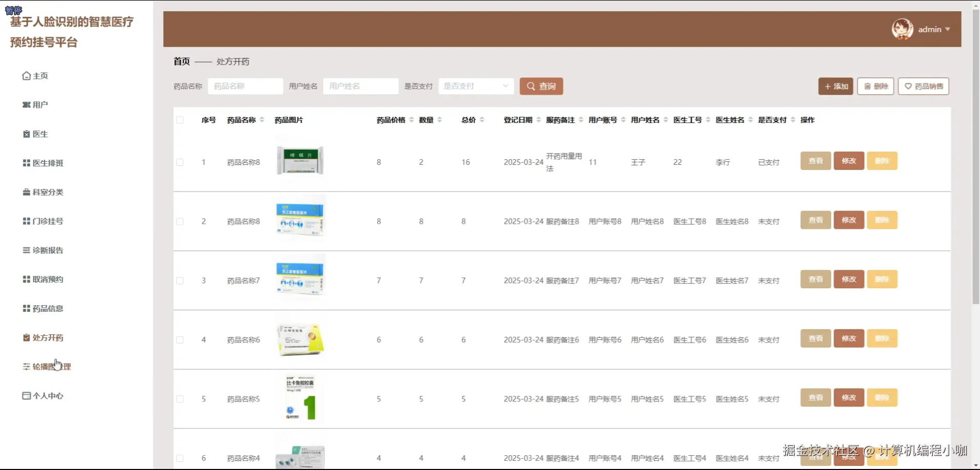Toggle the select-all checkbox in table header
Screen dimensions: 980x470
click(180, 120)
